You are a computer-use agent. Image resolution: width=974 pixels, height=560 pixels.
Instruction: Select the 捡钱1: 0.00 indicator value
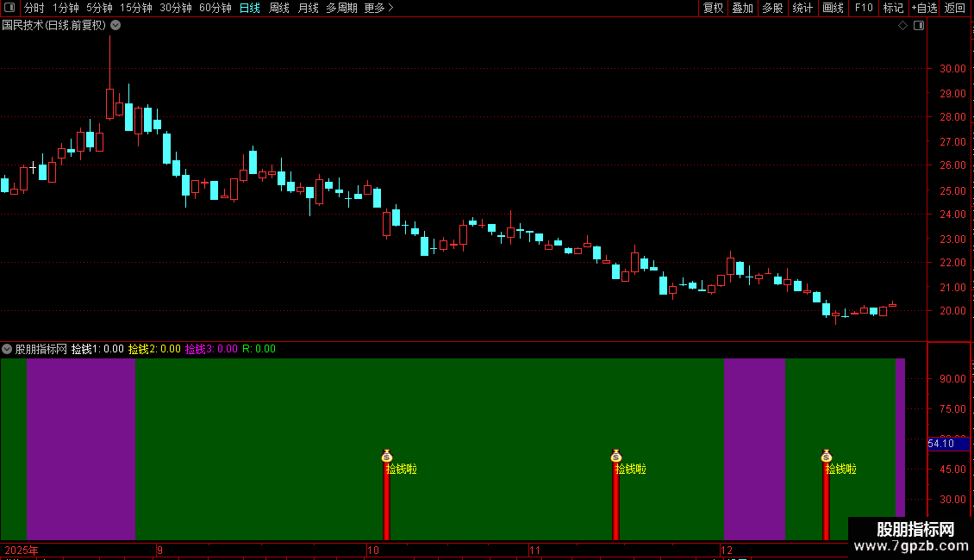97,349
